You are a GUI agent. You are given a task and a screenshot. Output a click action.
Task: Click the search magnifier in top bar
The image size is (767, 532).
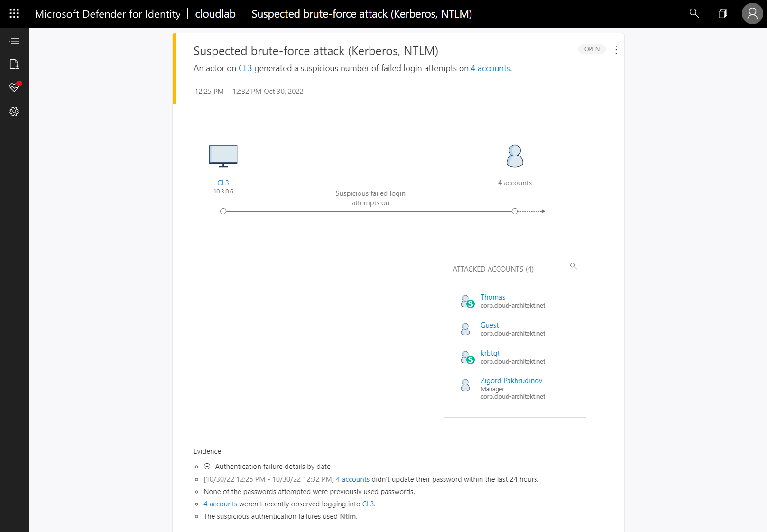click(x=694, y=13)
